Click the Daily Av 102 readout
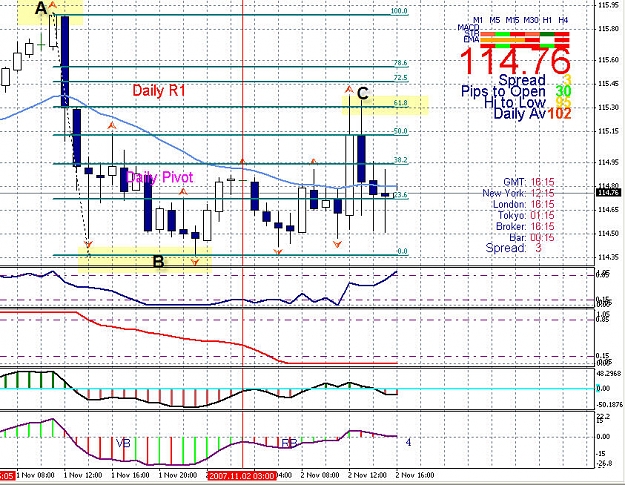 point(532,114)
